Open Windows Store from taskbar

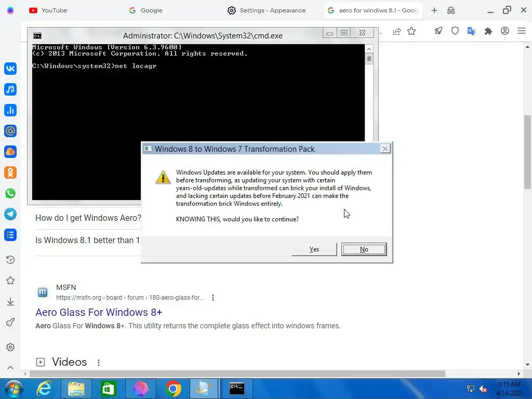click(x=109, y=389)
